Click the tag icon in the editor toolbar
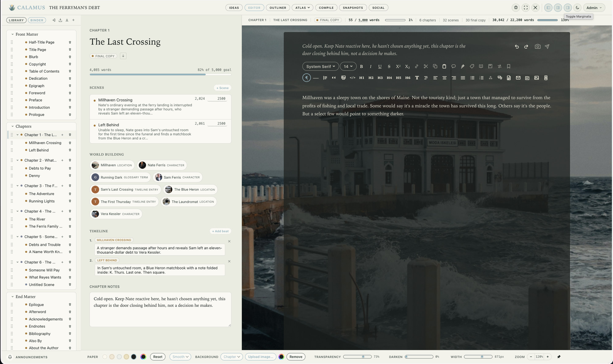The height and width of the screenshot is (364, 613). pos(472,66)
